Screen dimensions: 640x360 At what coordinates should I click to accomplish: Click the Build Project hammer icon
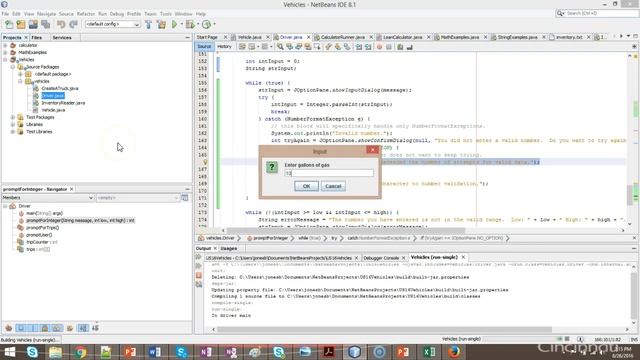tap(149, 24)
